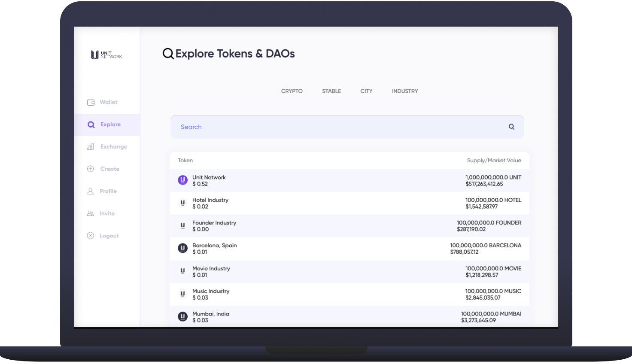Click the $3,273,645.09 market value
This screenshot has height=364, width=632.
point(478,320)
